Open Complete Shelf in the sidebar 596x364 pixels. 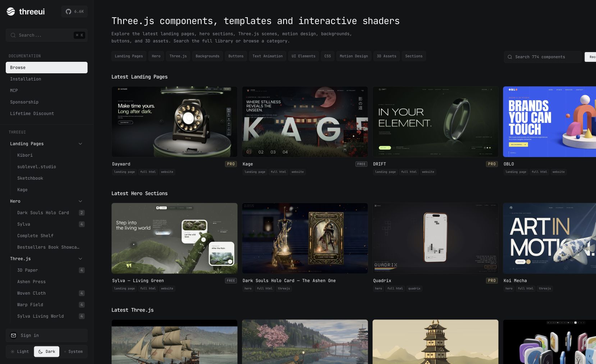click(x=50, y=236)
